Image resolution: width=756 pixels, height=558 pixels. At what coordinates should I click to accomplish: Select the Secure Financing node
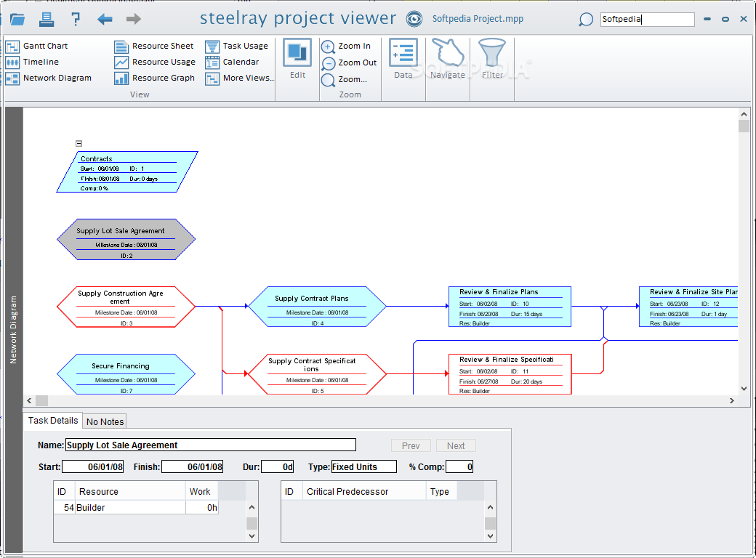126,374
